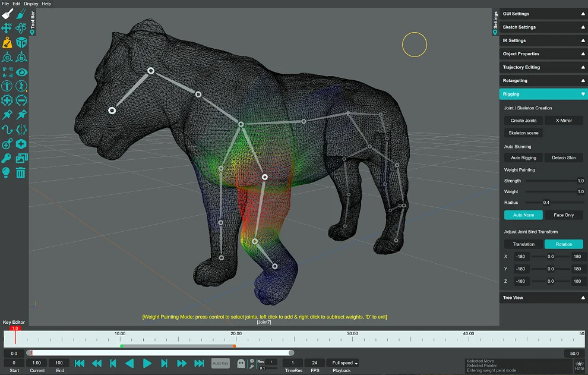
Task: Click the unlock triangle constraint icon
Action: click(x=21, y=57)
